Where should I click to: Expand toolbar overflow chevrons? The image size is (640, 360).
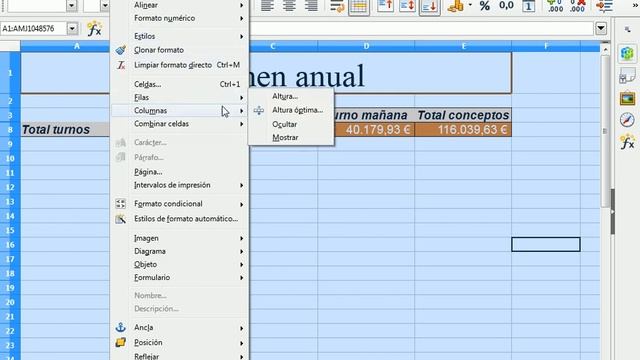(635, 4)
